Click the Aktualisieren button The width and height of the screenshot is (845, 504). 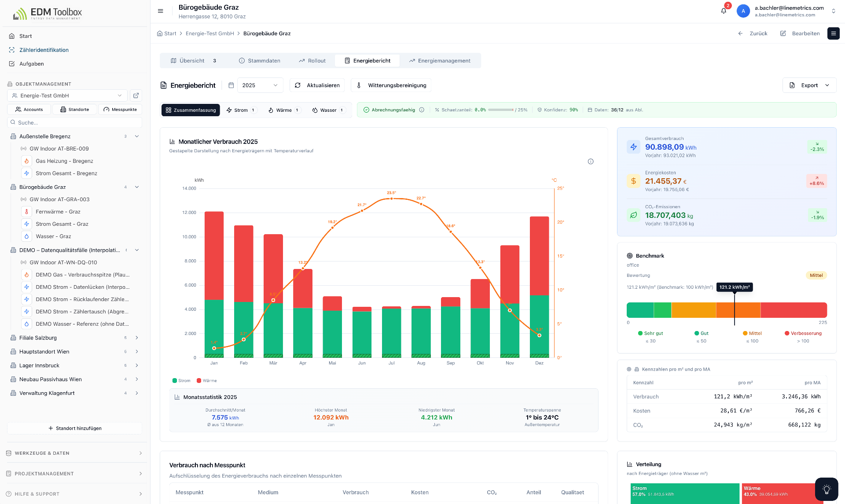tap(317, 85)
